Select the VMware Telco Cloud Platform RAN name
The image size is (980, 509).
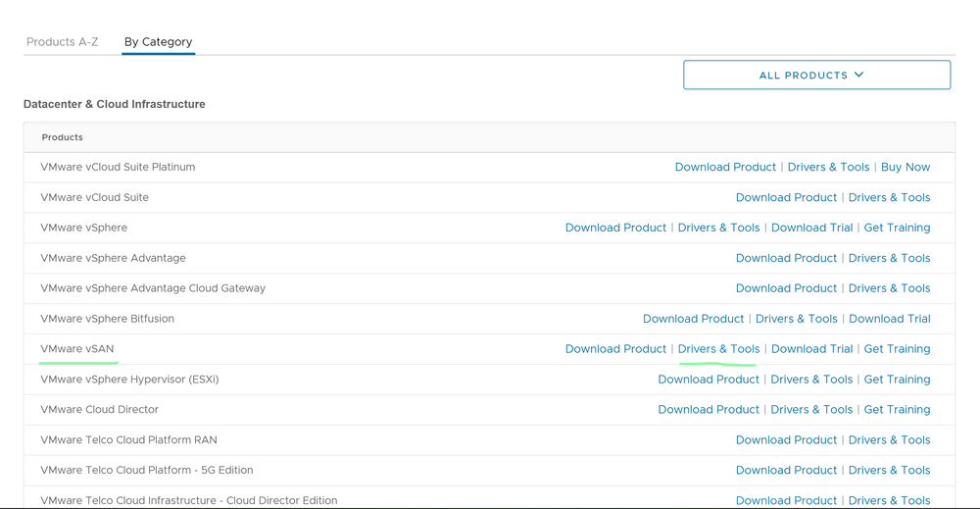128,440
